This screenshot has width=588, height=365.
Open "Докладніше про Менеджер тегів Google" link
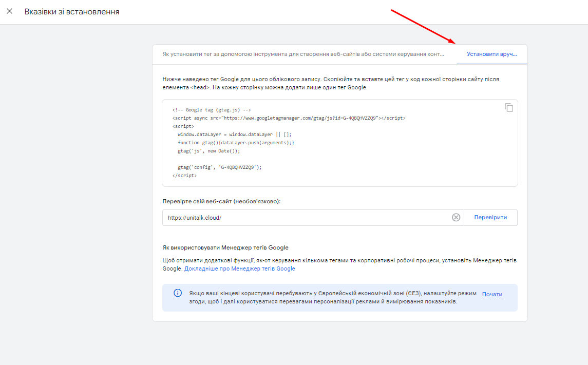pos(239,268)
